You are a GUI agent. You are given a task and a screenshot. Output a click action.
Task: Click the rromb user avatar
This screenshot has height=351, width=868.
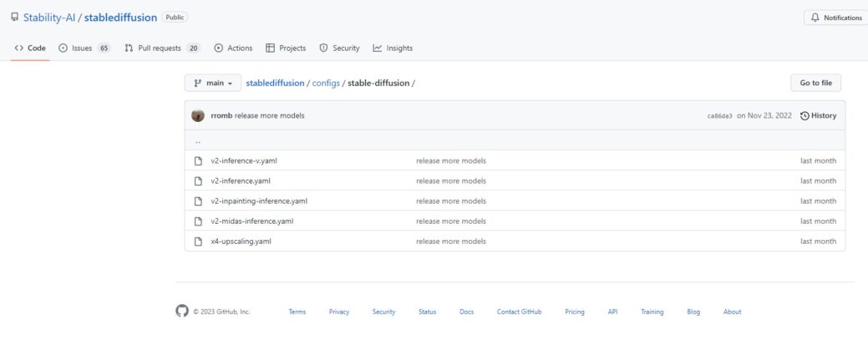click(198, 115)
